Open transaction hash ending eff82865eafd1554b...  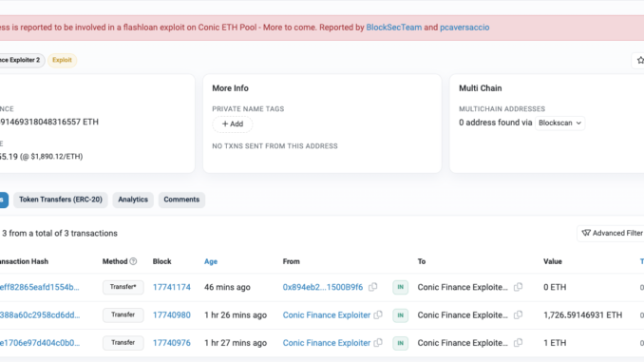(x=40, y=287)
